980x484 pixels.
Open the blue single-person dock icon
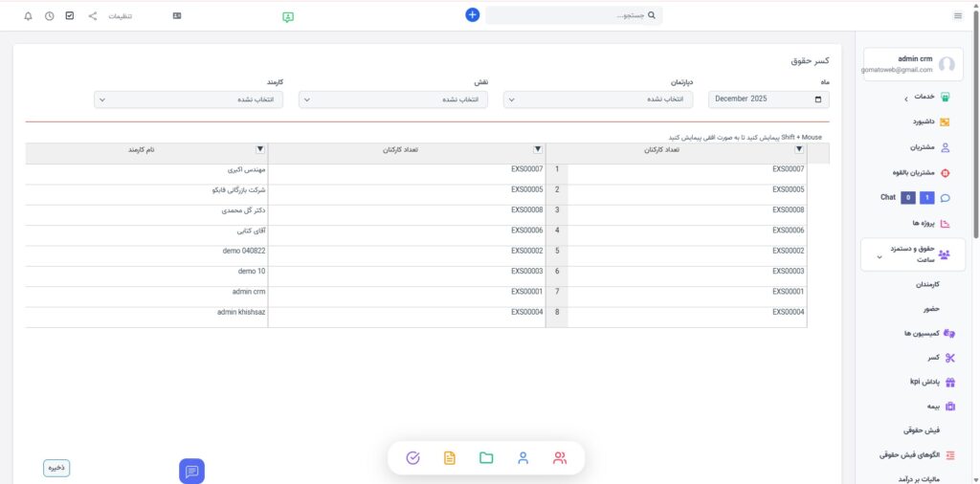point(523,458)
